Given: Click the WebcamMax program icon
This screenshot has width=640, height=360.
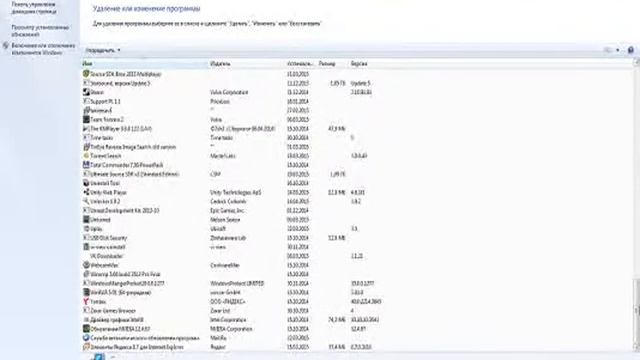Looking at the screenshot, I should 86,265.
